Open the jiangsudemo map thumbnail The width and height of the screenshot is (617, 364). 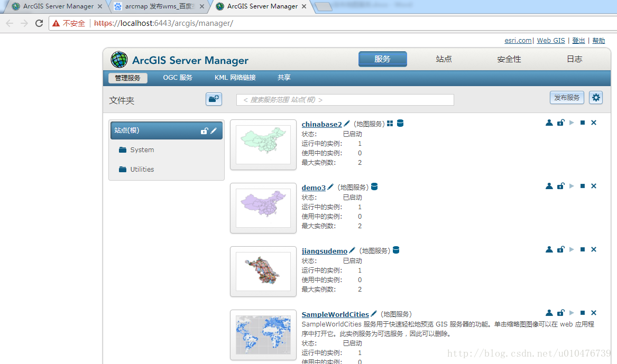pyautogui.click(x=263, y=271)
